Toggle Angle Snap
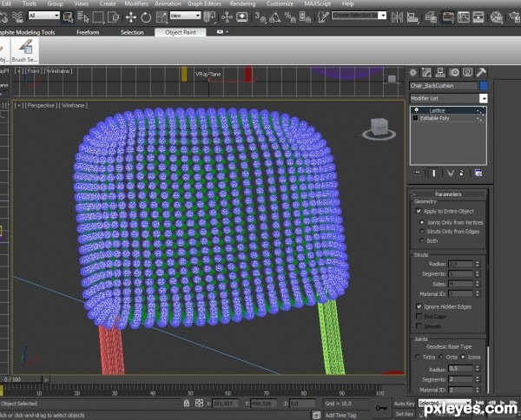The width and height of the screenshot is (521, 420). point(274,17)
